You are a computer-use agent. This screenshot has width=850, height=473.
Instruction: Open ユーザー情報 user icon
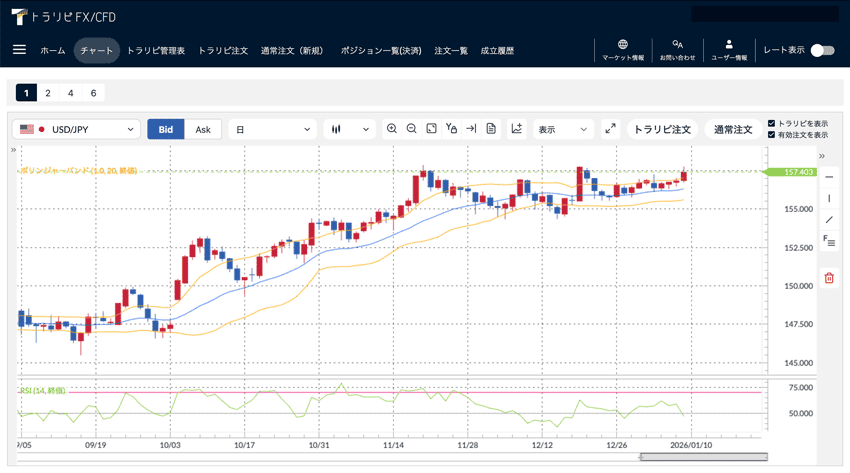tap(729, 50)
